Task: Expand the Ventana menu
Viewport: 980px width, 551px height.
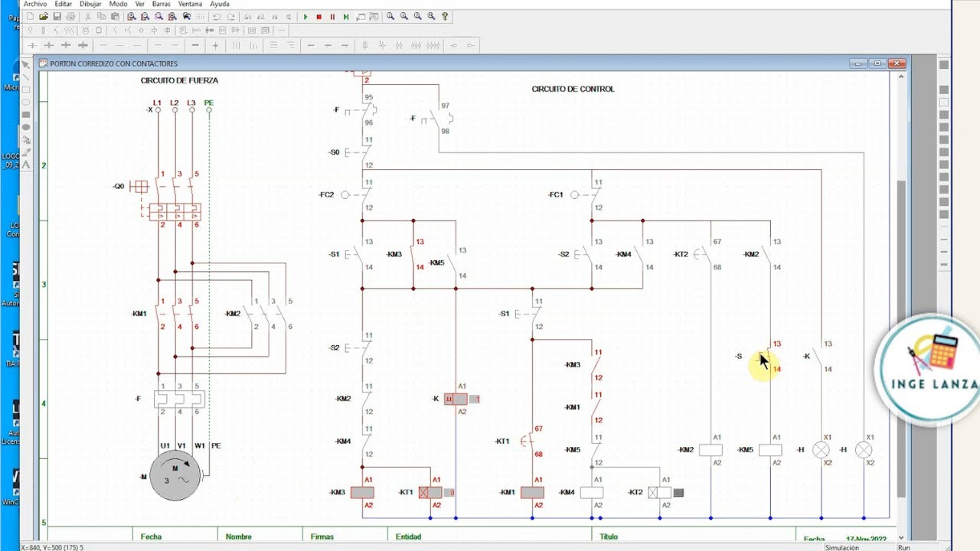Action: [190, 4]
